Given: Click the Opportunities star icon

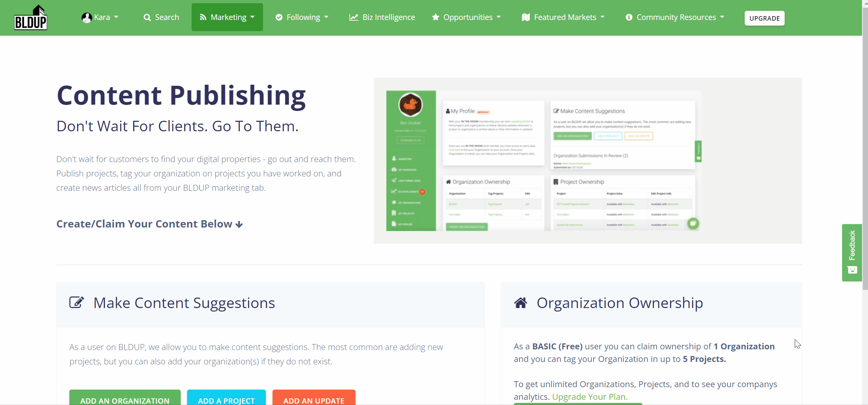Looking at the screenshot, I should [x=435, y=17].
